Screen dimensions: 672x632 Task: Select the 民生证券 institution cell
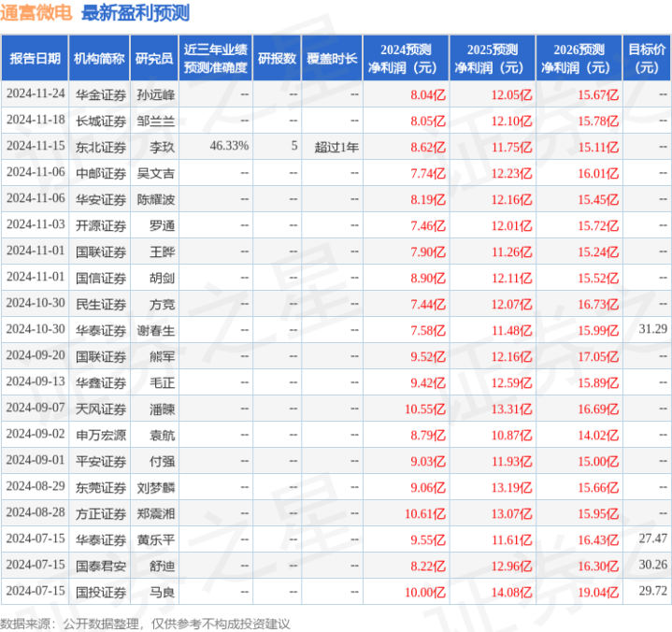coord(101,304)
